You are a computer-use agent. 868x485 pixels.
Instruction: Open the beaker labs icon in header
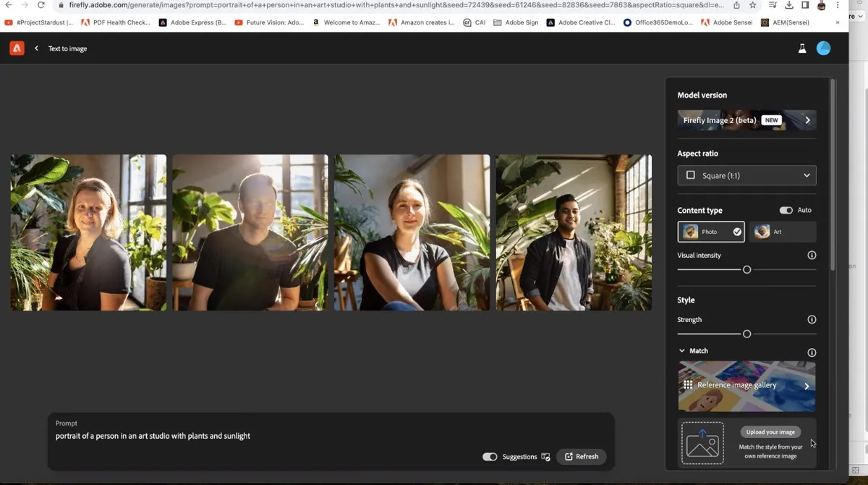tap(802, 48)
